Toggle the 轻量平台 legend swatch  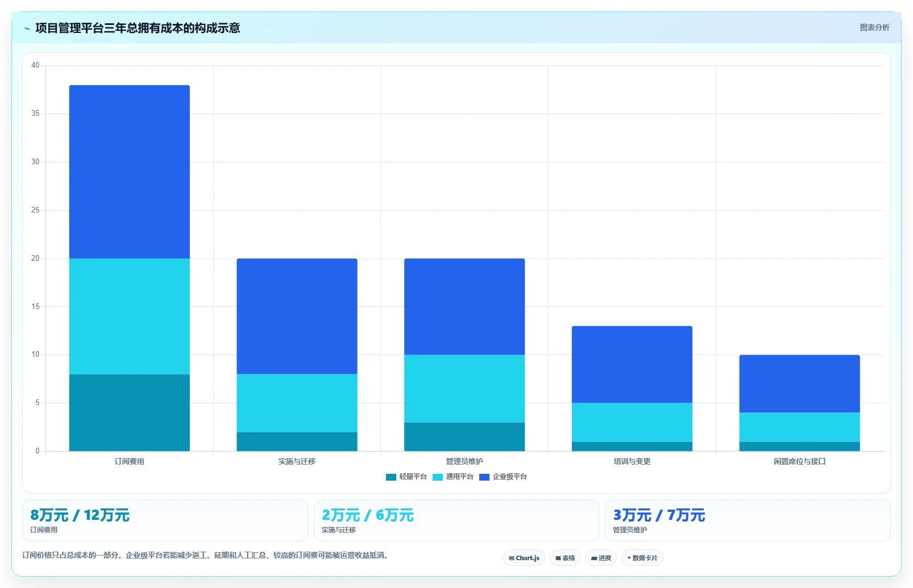click(391, 477)
